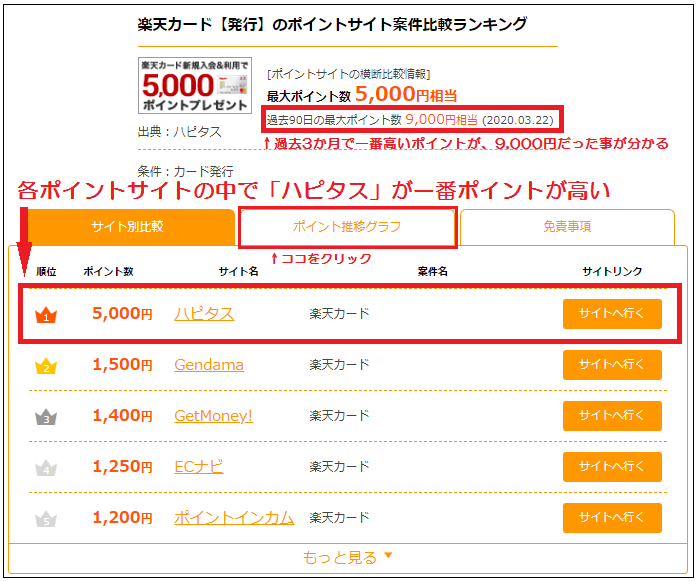Screen dimensions: 697x581
Task: Click the 最大ポイント数 5,000円相当 text
Action: pyautogui.click(x=362, y=95)
